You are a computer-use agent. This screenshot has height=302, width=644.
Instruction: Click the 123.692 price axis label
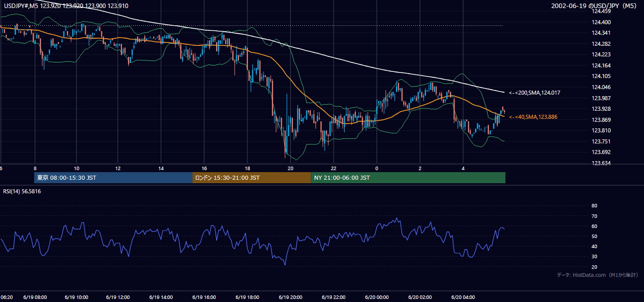(601, 152)
